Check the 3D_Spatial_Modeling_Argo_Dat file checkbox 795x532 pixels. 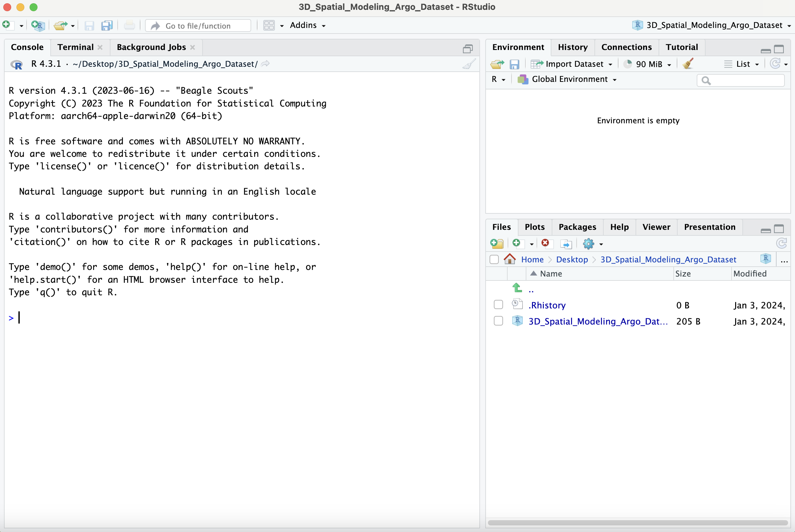[498, 321]
